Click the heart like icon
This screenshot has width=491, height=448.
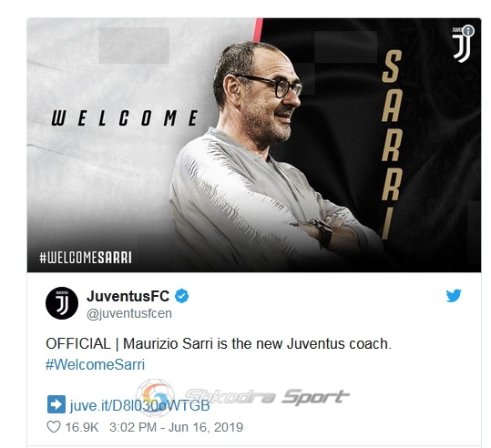click(54, 427)
